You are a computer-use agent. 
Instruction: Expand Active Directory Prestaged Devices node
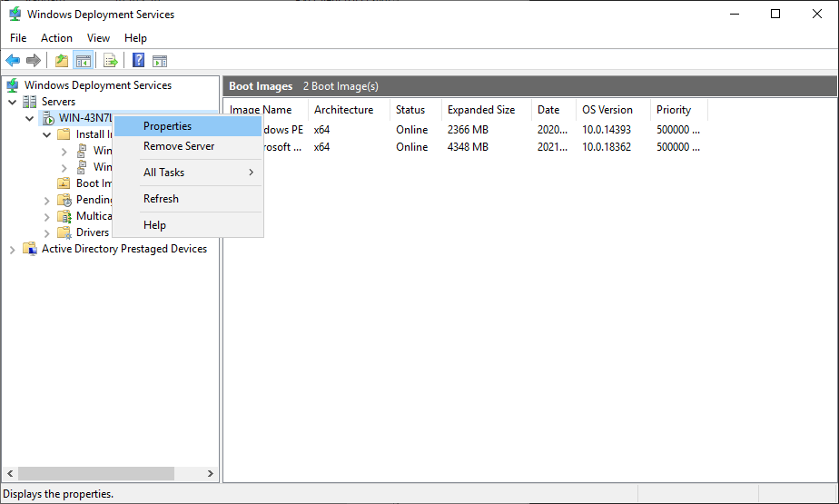(13, 250)
